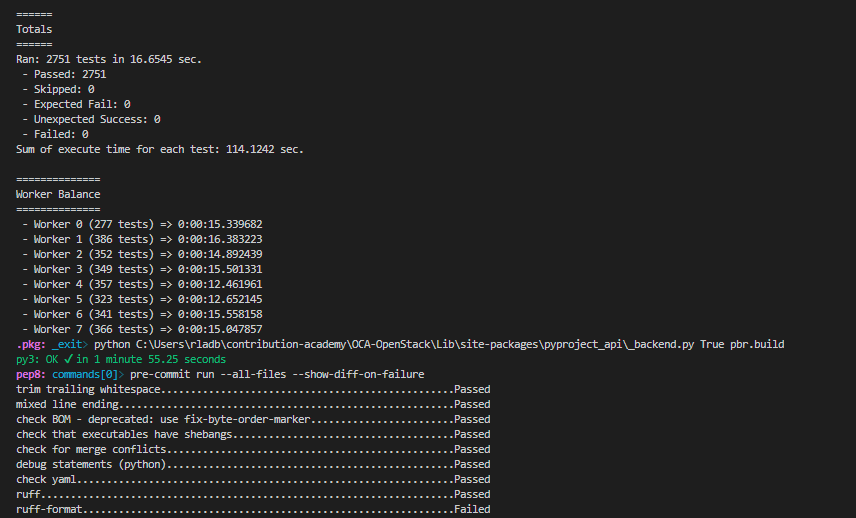Click the 'pep8: commands[0]>' prompt label
Screen dimensions: 856x518
pos(70,374)
